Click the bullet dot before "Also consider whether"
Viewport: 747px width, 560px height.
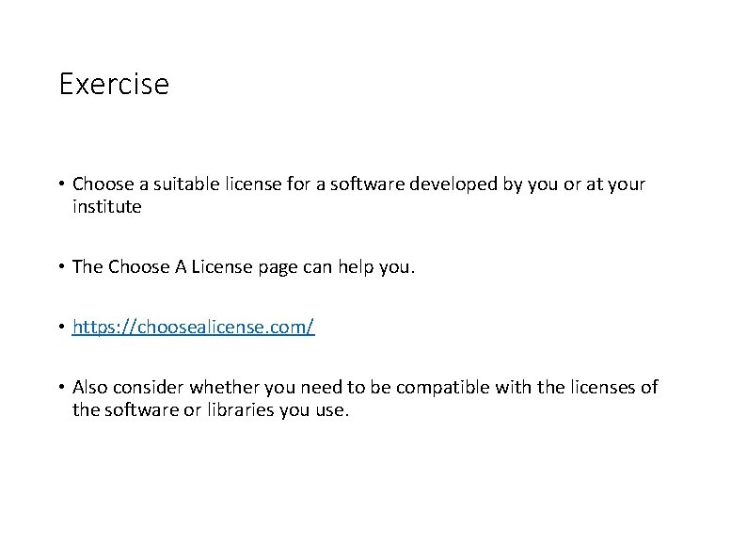(61, 387)
